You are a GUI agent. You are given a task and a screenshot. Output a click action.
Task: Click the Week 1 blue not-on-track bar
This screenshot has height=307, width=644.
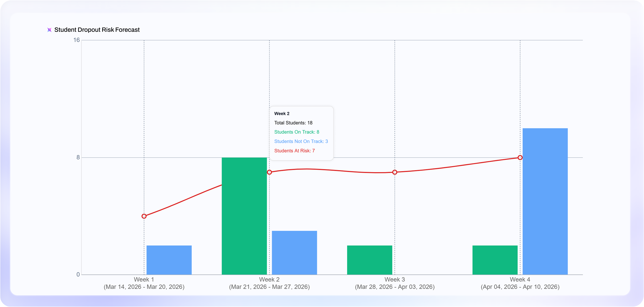pos(169,260)
